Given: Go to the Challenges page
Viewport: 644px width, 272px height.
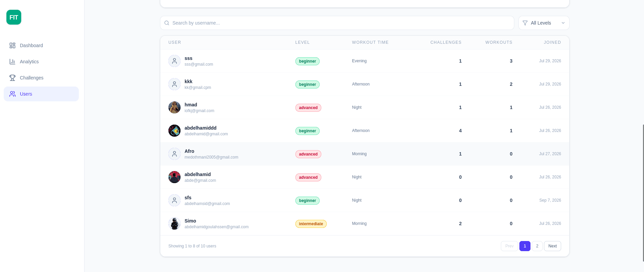Looking at the screenshot, I should pyautogui.click(x=41, y=78).
